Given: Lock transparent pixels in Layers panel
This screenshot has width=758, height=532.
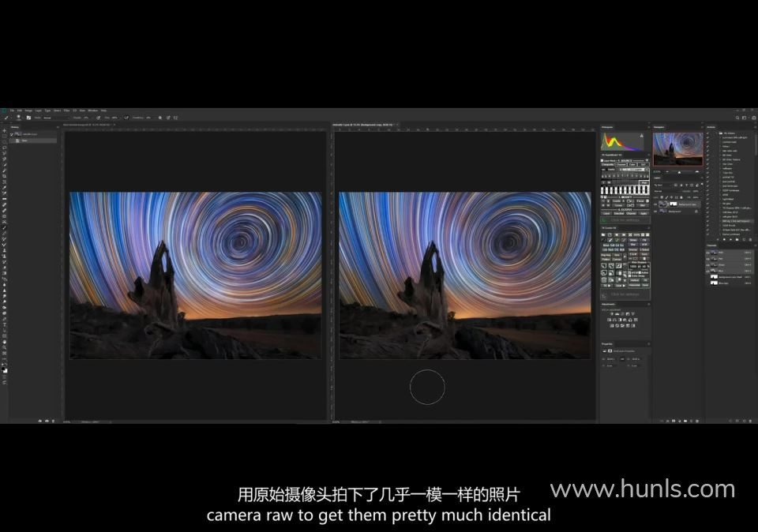Looking at the screenshot, I should pyautogui.click(x=662, y=197).
